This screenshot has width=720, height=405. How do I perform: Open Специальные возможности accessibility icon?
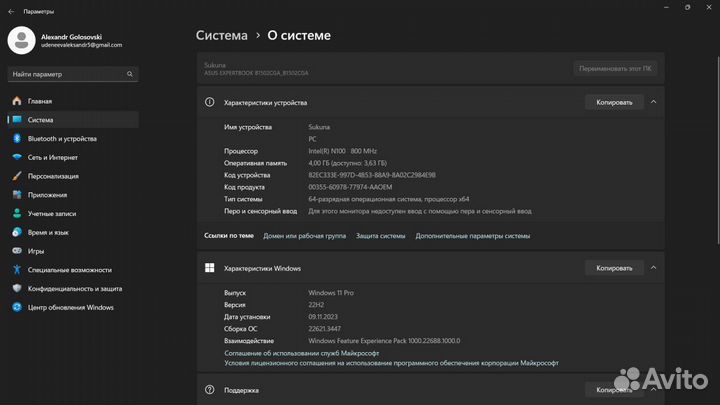point(17,270)
